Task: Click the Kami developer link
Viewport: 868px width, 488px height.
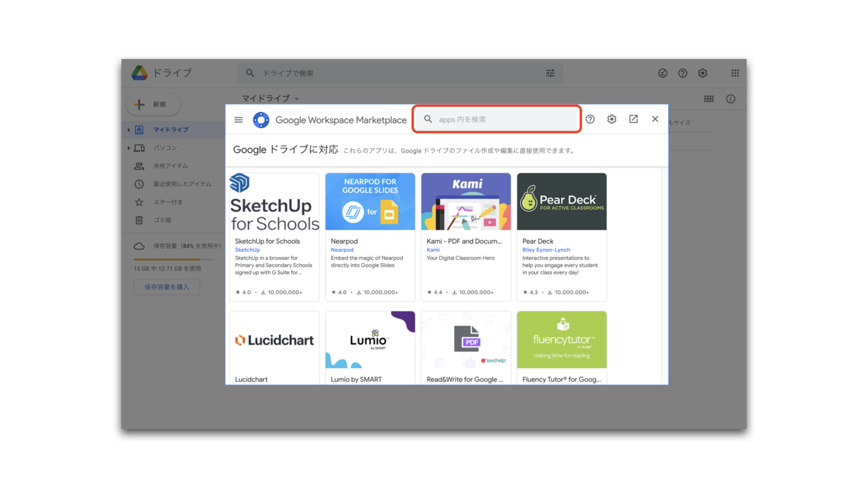Action: pos(433,250)
